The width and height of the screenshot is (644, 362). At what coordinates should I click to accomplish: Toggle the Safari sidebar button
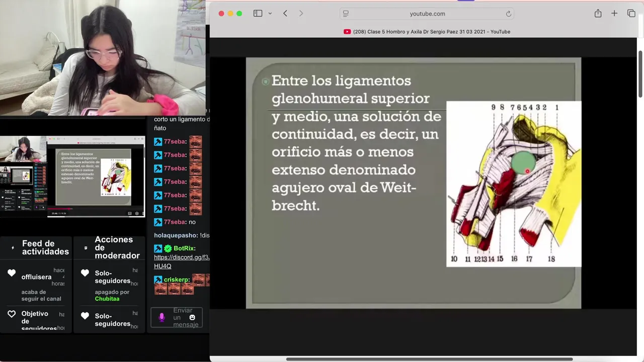pyautogui.click(x=258, y=14)
